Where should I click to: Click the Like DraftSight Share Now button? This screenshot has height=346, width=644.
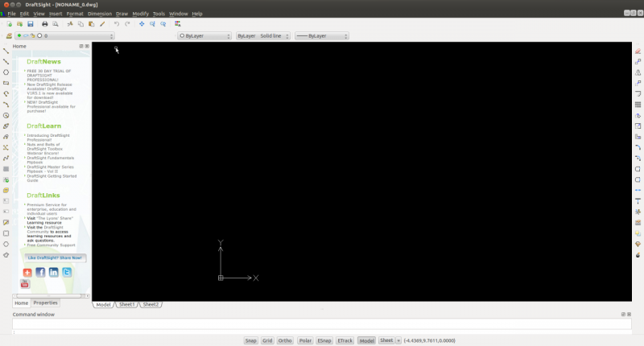(55, 257)
